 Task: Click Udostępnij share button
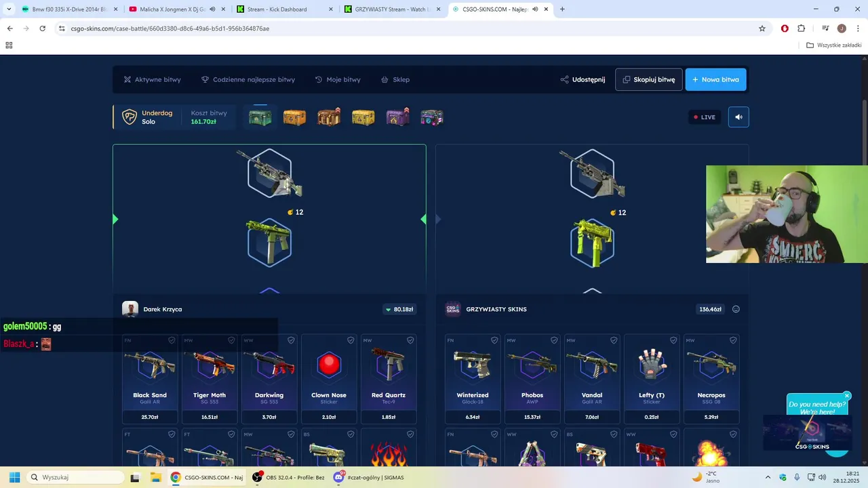click(x=583, y=79)
